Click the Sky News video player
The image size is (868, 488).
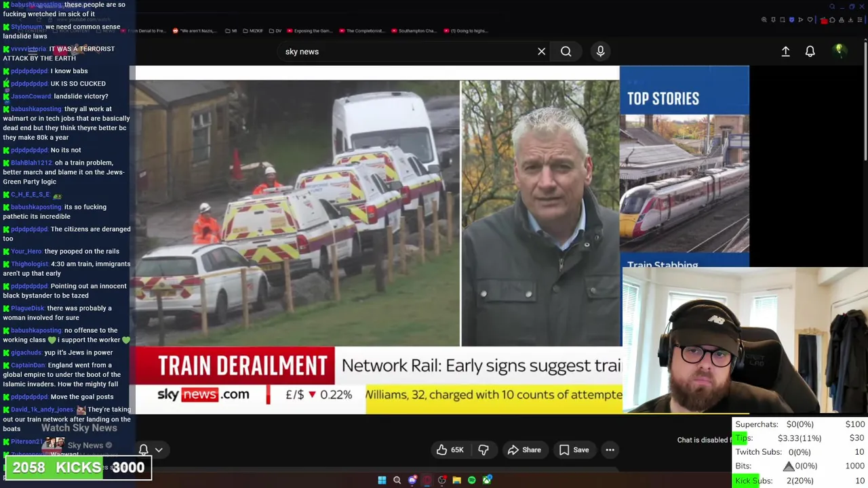377,240
